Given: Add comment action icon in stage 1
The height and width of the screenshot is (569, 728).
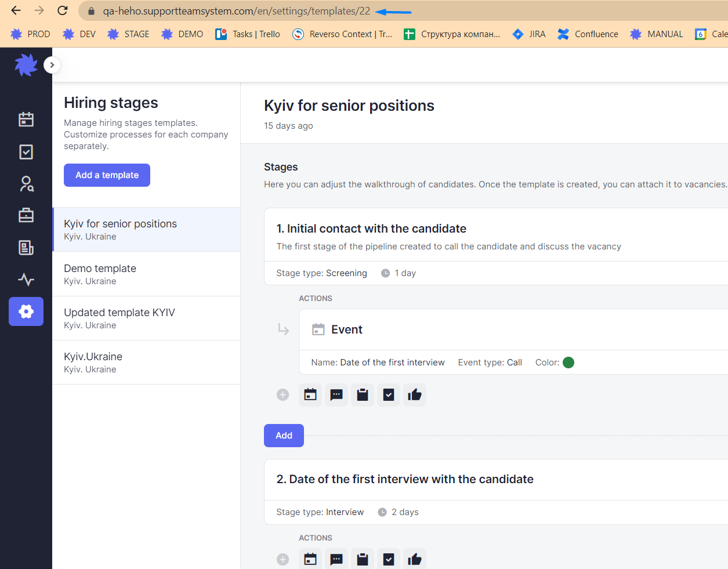Looking at the screenshot, I should click(336, 395).
